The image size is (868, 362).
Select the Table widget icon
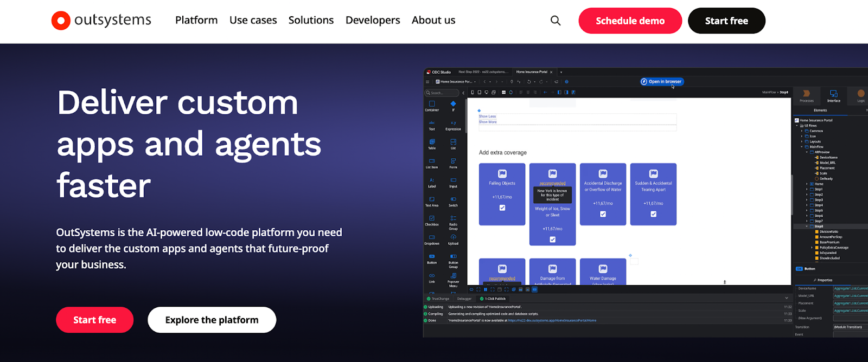click(432, 142)
